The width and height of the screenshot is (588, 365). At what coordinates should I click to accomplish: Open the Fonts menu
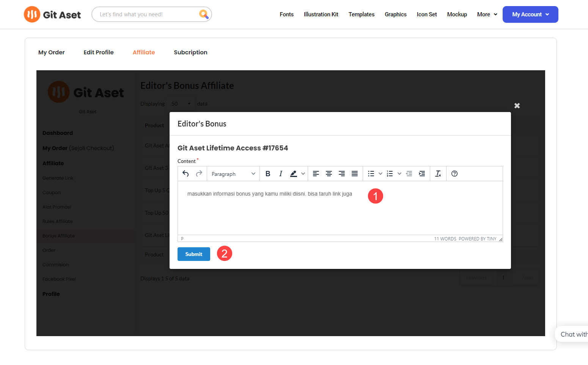point(287,14)
